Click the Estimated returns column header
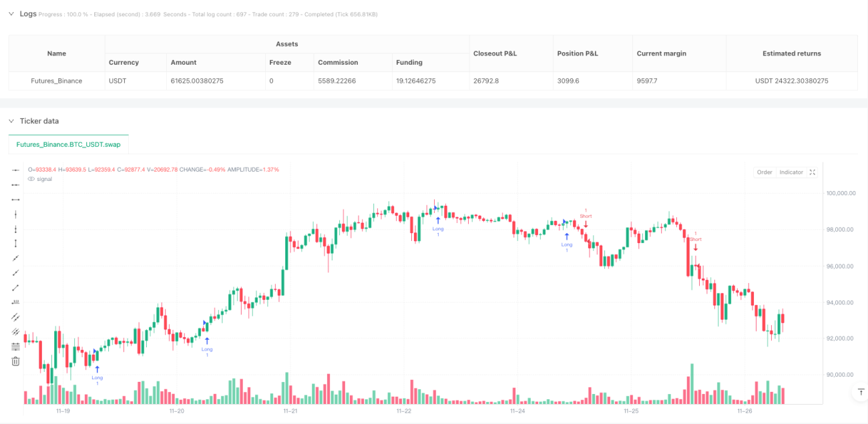This screenshot has height=424, width=868. (792, 53)
